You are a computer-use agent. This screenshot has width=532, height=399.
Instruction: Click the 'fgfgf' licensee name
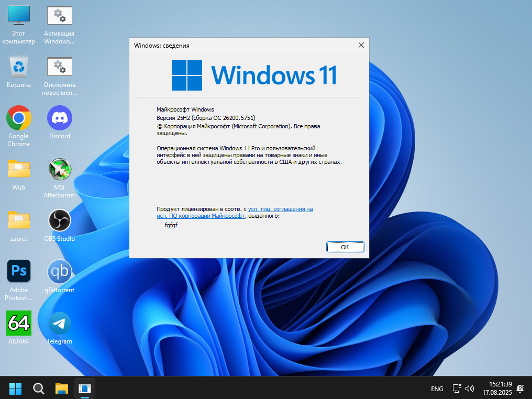(171, 225)
